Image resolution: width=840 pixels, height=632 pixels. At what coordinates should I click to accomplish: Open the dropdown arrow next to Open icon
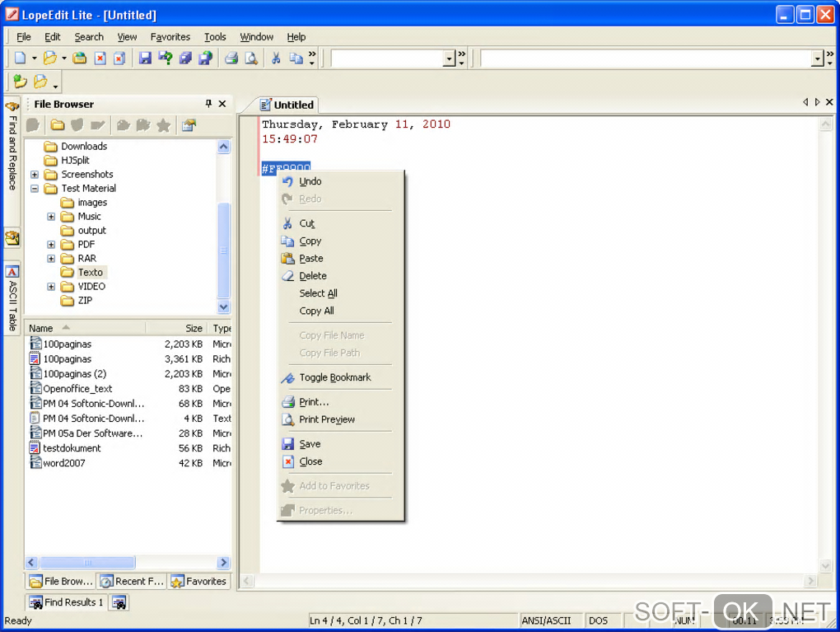63,59
